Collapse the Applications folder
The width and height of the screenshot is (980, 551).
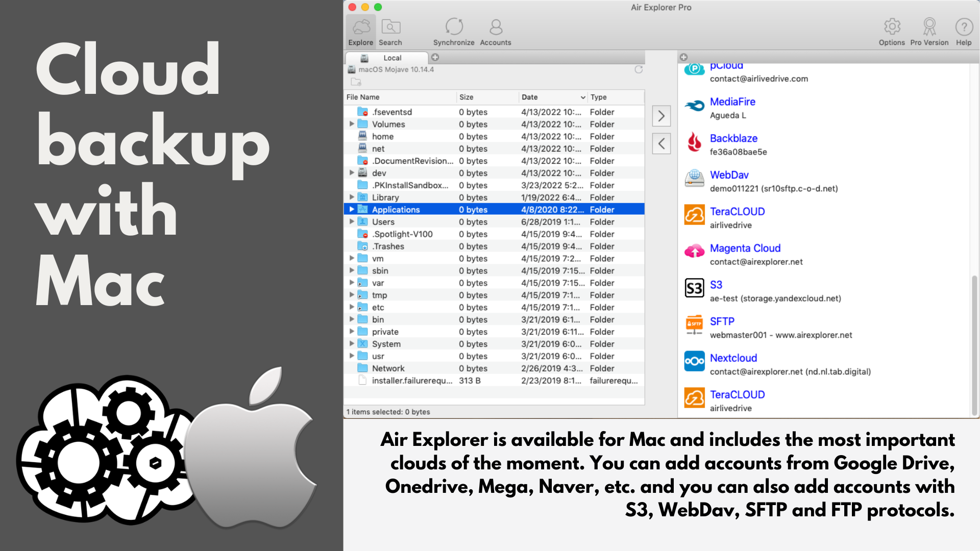[x=352, y=209]
